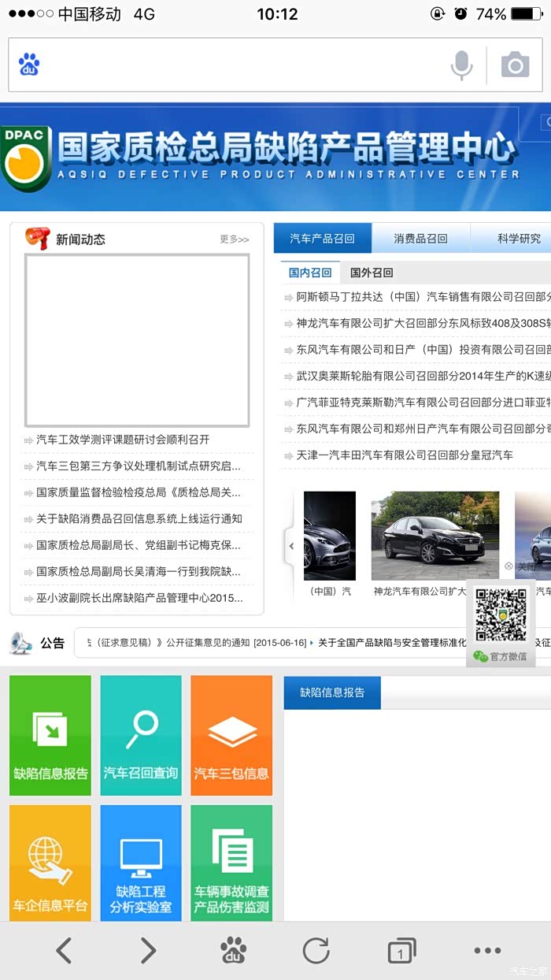Open 缺陷信息报告 green tile
551x980 pixels.
pyautogui.click(x=50, y=735)
